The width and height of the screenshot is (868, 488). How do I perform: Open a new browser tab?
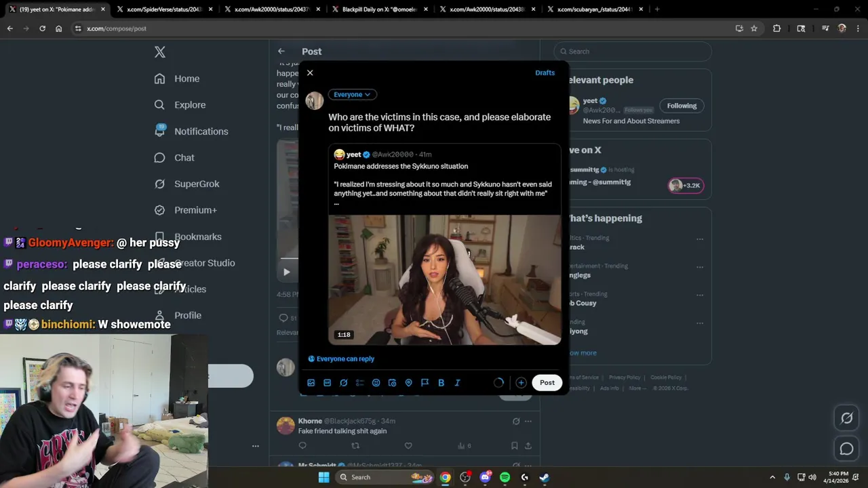(x=657, y=9)
